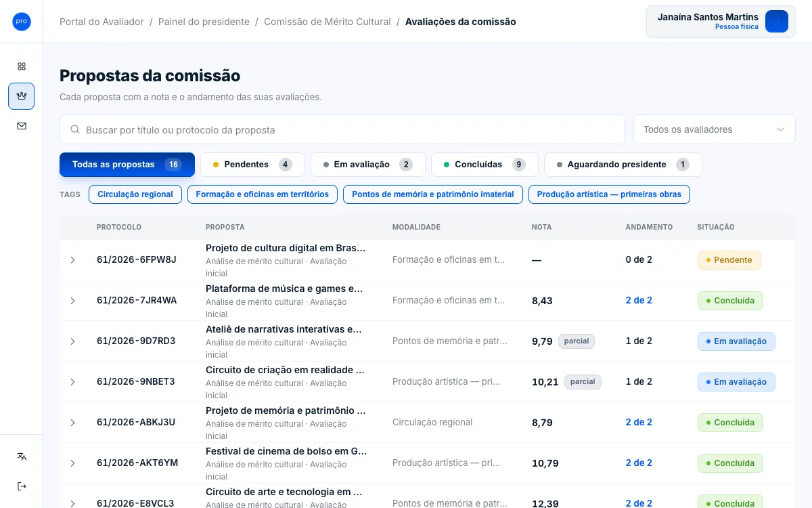Screen dimensions: 812x508
Task: Filter by Em avaliação tab
Action: point(367,165)
